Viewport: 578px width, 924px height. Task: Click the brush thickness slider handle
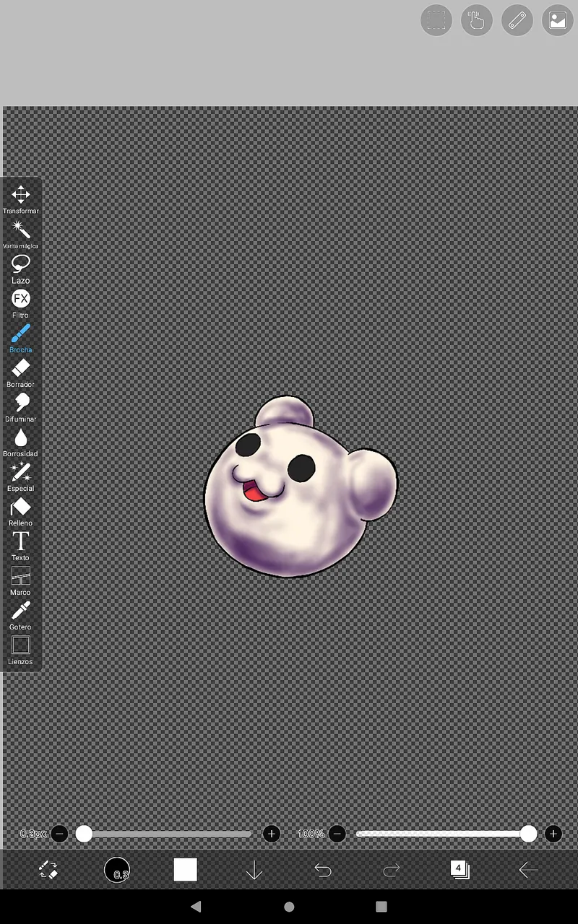click(x=84, y=834)
